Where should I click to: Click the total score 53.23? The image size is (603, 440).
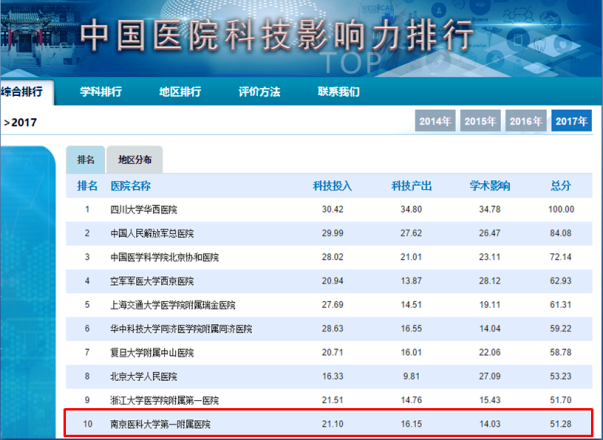(561, 377)
